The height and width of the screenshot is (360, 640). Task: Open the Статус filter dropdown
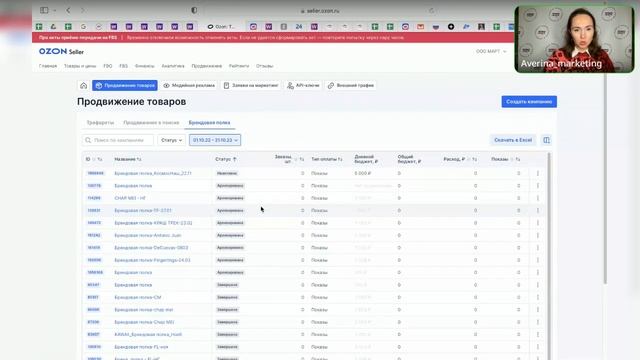pos(171,140)
